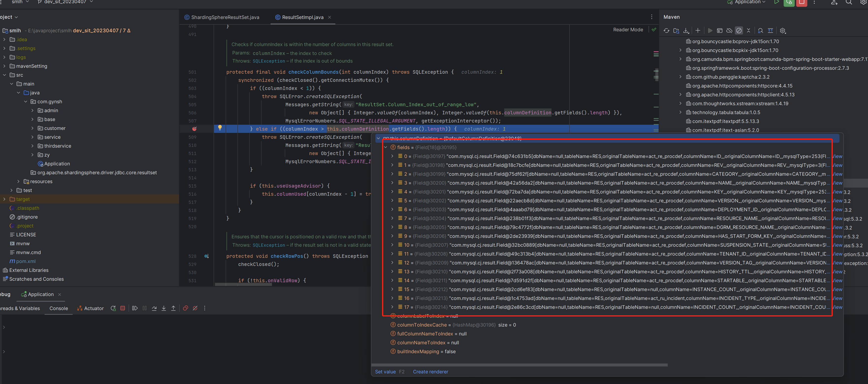This screenshot has height=384, width=868.
Task: Toggle Maven offline mode
Action: point(729,30)
